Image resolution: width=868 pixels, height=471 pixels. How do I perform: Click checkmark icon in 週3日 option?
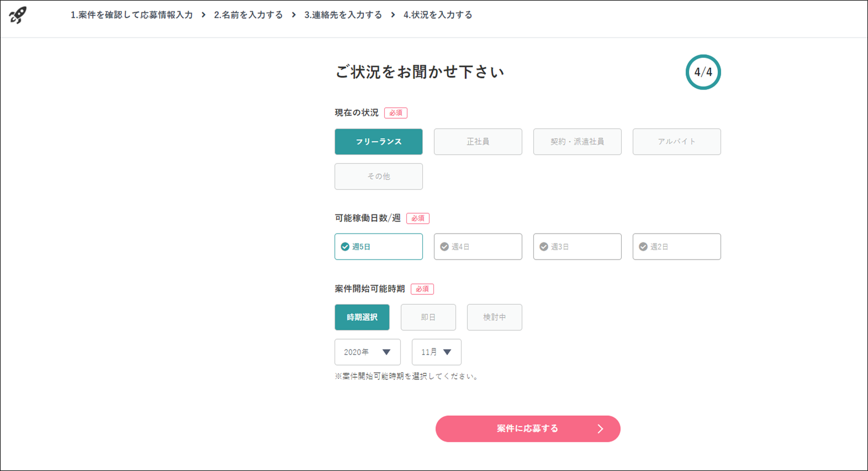[544, 247]
